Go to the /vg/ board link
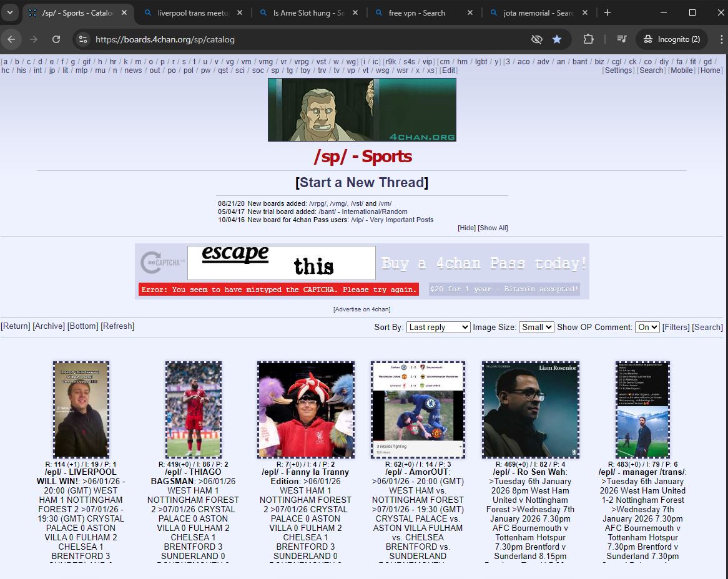 (x=230, y=62)
